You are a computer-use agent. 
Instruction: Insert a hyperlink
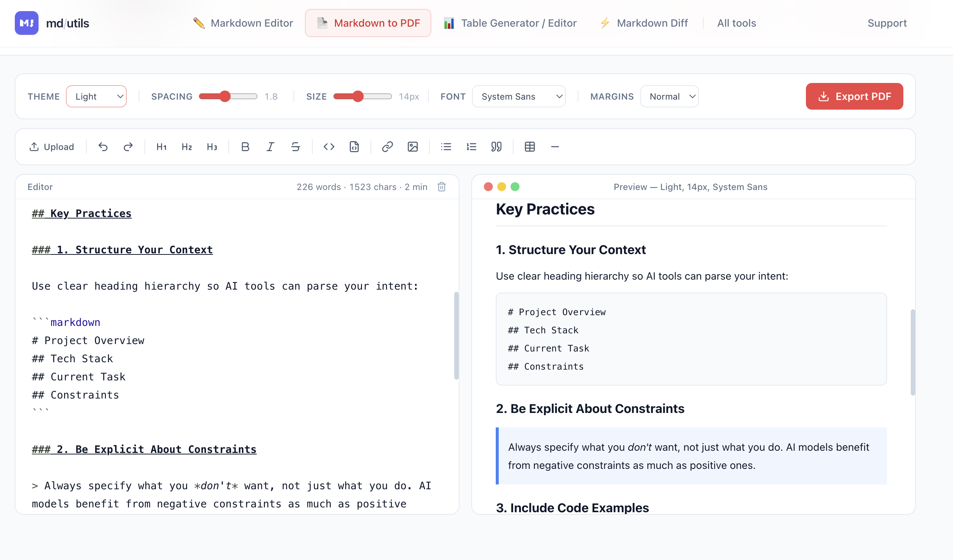(x=387, y=147)
